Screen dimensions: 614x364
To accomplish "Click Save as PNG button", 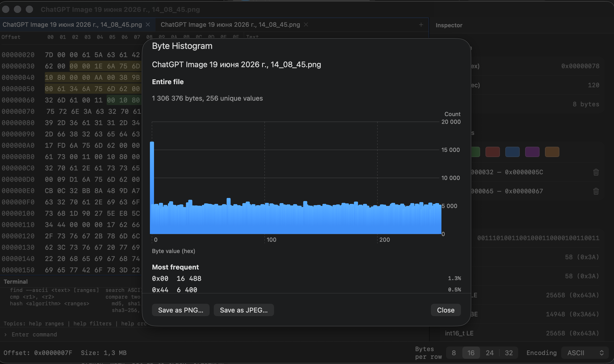I will [181, 310].
